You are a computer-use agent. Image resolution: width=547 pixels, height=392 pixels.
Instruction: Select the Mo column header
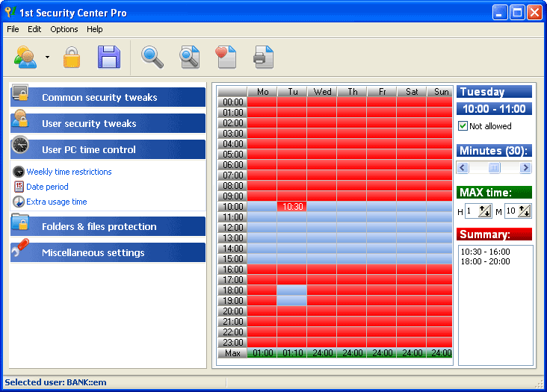[262, 92]
